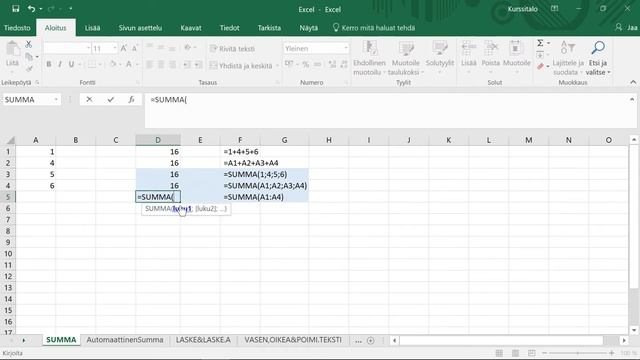Open Lajittele ja suodata
The width and height of the screenshot is (640, 360).
click(568, 58)
